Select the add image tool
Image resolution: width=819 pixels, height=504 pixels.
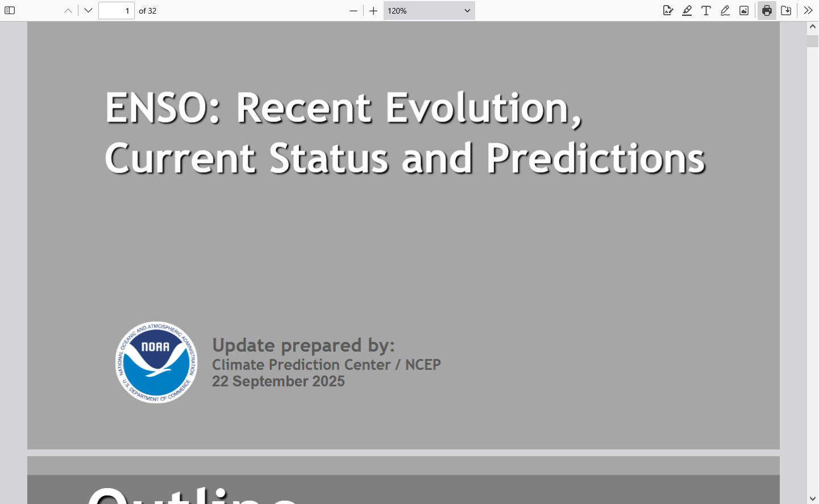(x=744, y=10)
